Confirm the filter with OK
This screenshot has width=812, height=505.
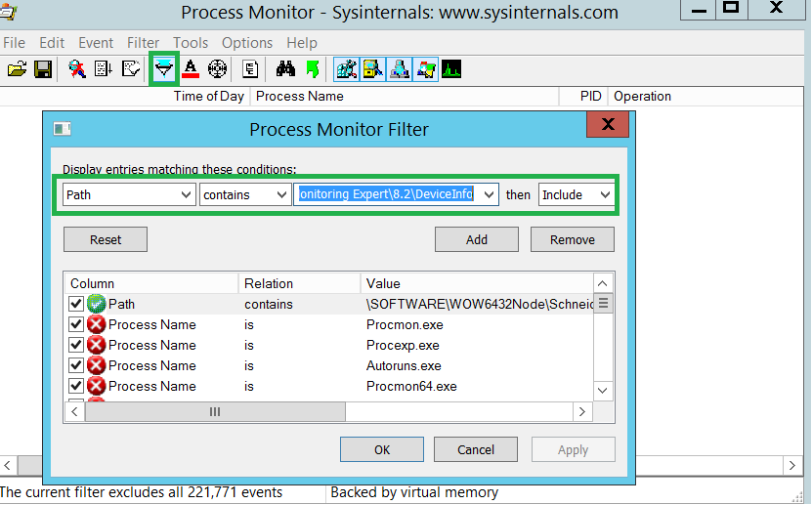(x=382, y=449)
